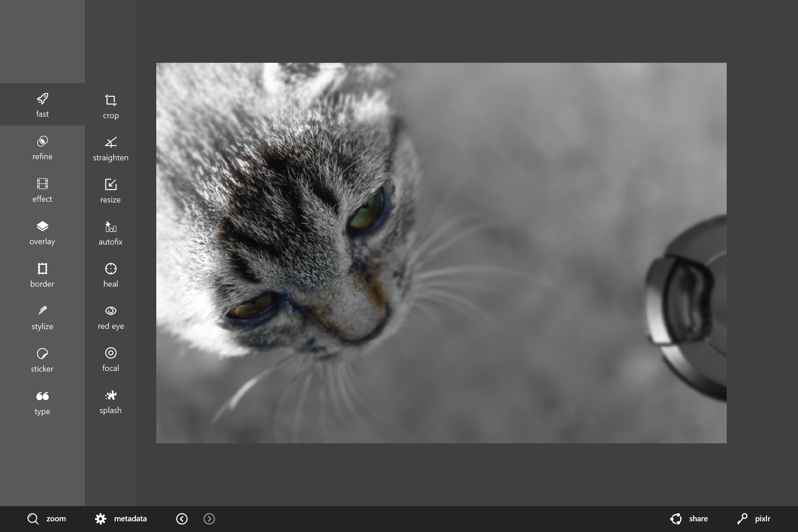Image resolution: width=798 pixels, height=532 pixels.
Task: Open the stylize category
Action: point(42,317)
